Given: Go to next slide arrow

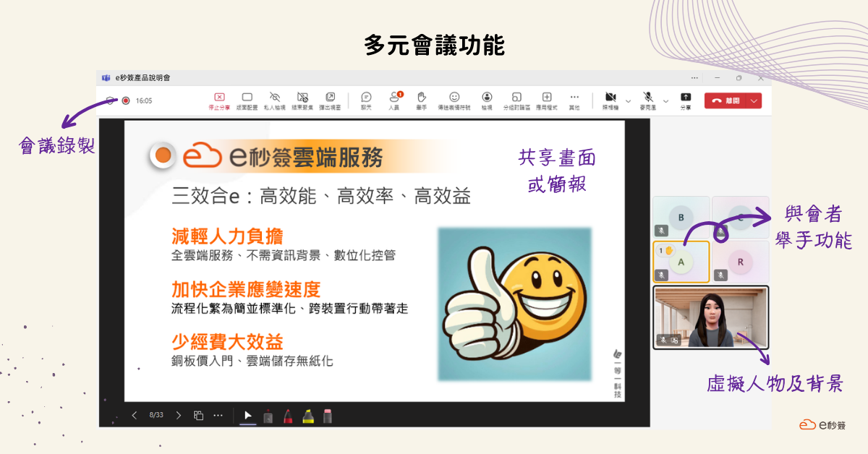Looking at the screenshot, I should click(x=179, y=415).
